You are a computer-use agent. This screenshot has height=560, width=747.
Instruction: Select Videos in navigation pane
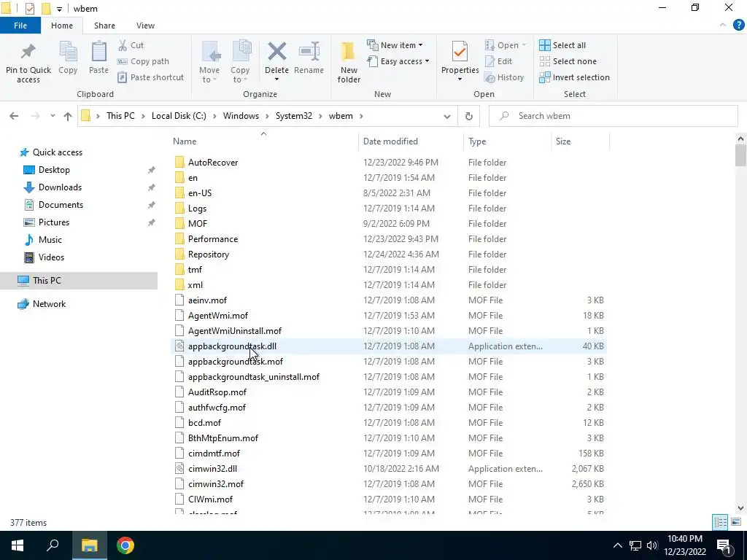pos(51,257)
